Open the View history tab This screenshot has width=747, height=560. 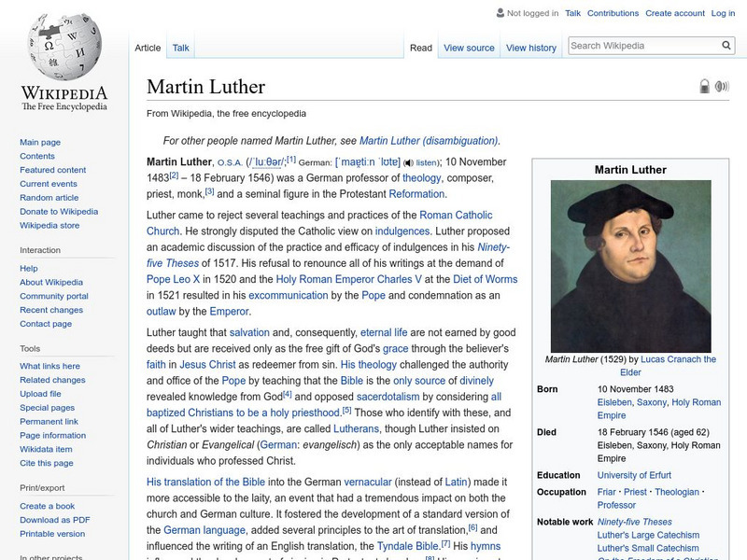click(x=531, y=48)
